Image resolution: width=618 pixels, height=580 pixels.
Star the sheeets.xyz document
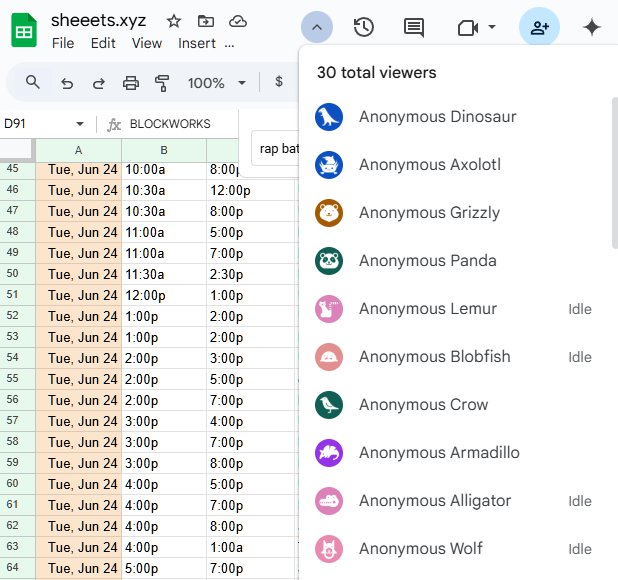(174, 21)
